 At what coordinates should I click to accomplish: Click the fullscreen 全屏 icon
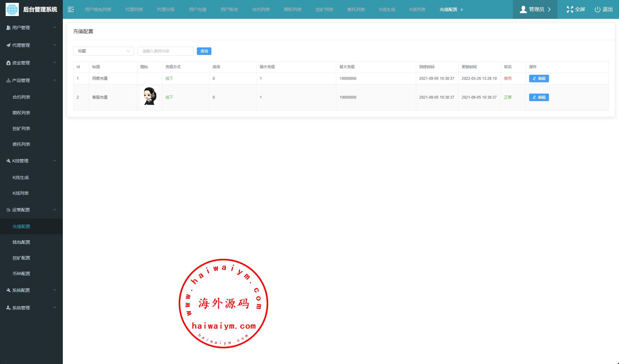coord(570,9)
